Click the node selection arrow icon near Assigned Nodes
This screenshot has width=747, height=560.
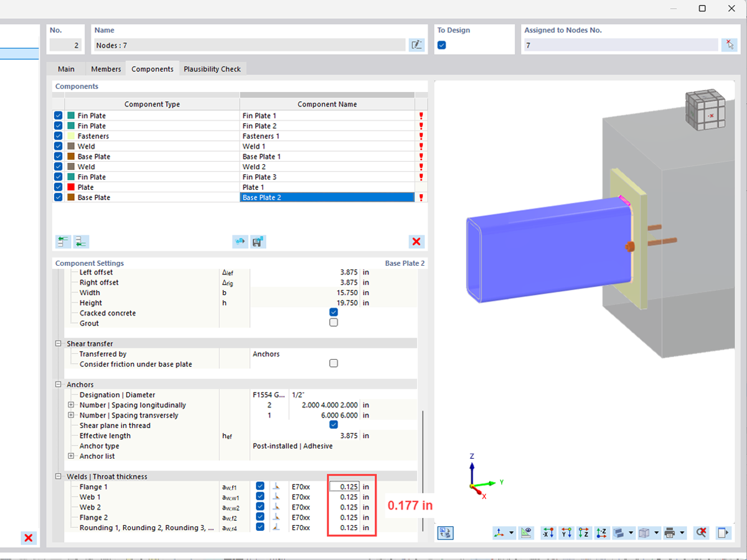(729, 44)
